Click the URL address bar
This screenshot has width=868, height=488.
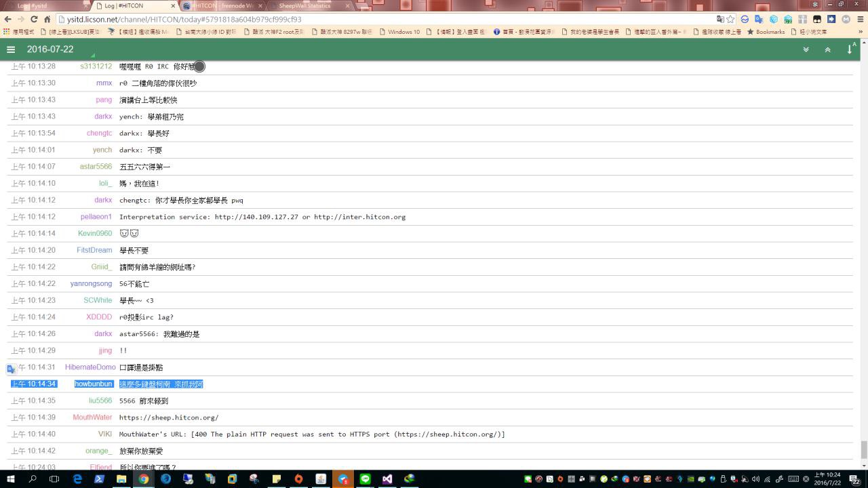(387, 19)
